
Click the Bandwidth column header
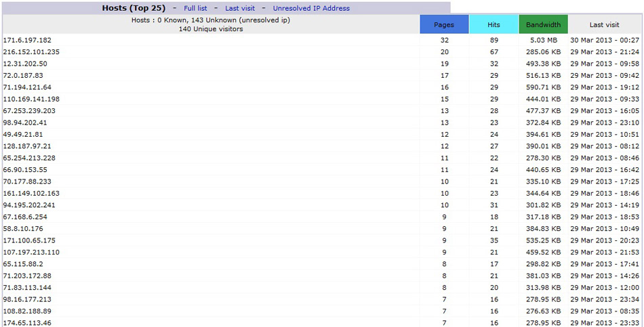544,24
